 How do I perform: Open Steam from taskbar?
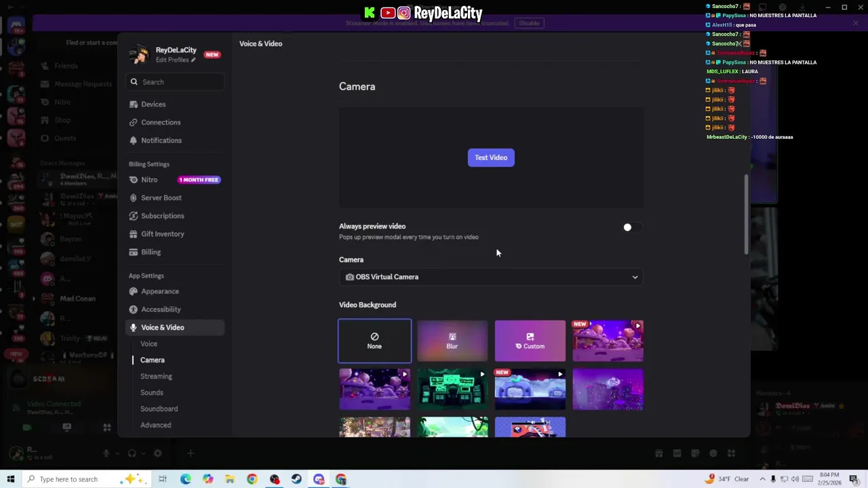(296, 479)
